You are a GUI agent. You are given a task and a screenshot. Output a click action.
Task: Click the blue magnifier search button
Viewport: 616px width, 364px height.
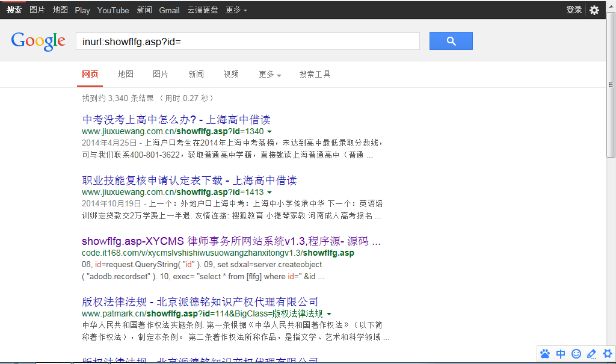(451, 41)
